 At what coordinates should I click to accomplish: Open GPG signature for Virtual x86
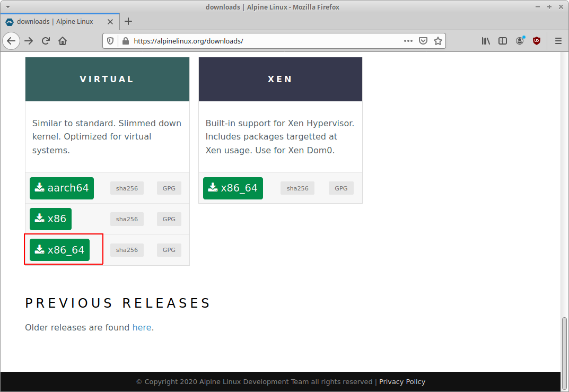coord(169,219)
